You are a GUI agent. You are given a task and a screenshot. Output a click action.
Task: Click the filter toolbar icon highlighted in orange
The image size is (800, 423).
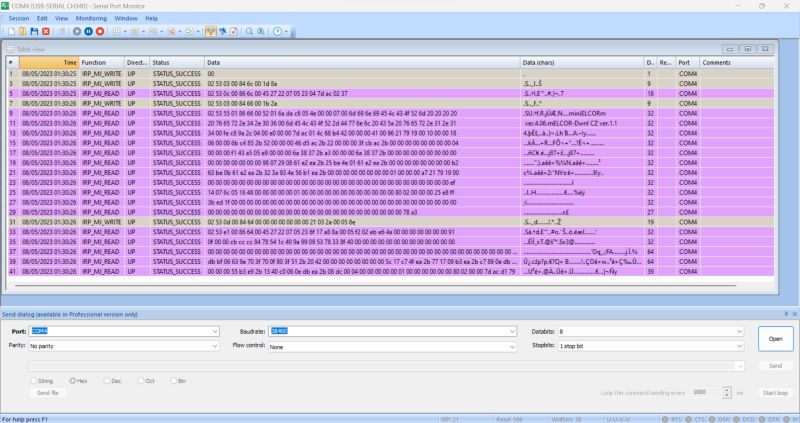[x=211, y=31]
